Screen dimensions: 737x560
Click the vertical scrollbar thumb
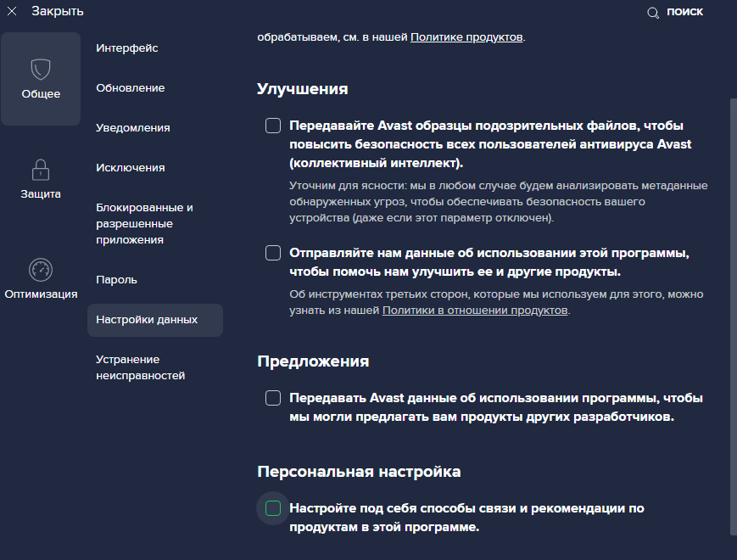pos(734,316)
